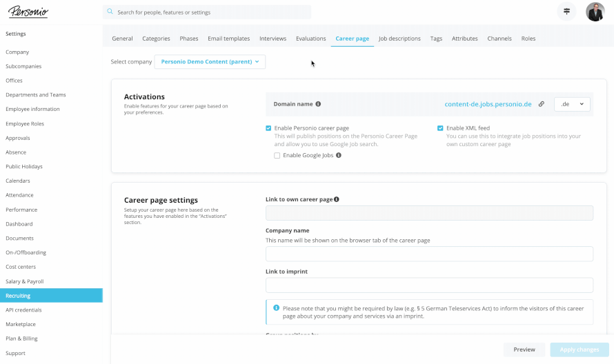Image resolution: width=614 pixels, height=364 pixels.
Task: Open Cost centers in sidebar
Action: pos(21,267)
